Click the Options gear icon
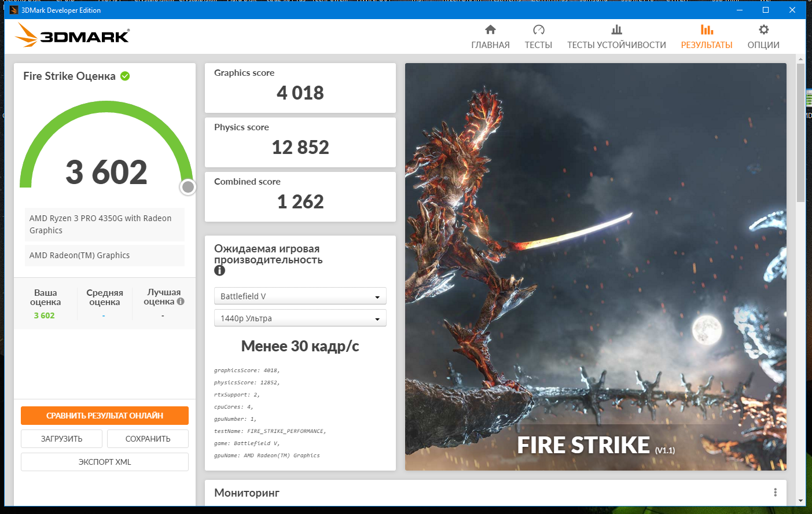 coord(763,30)
